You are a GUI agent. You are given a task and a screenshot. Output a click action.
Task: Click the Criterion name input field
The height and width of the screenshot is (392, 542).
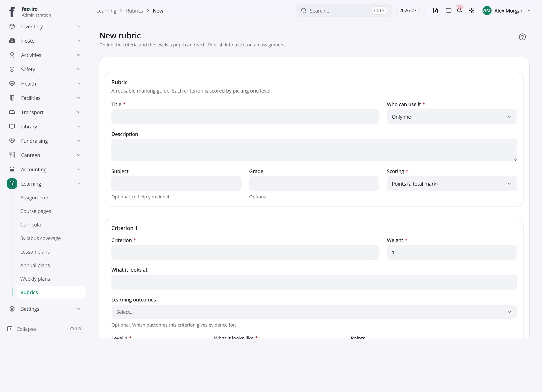point(245,253)
